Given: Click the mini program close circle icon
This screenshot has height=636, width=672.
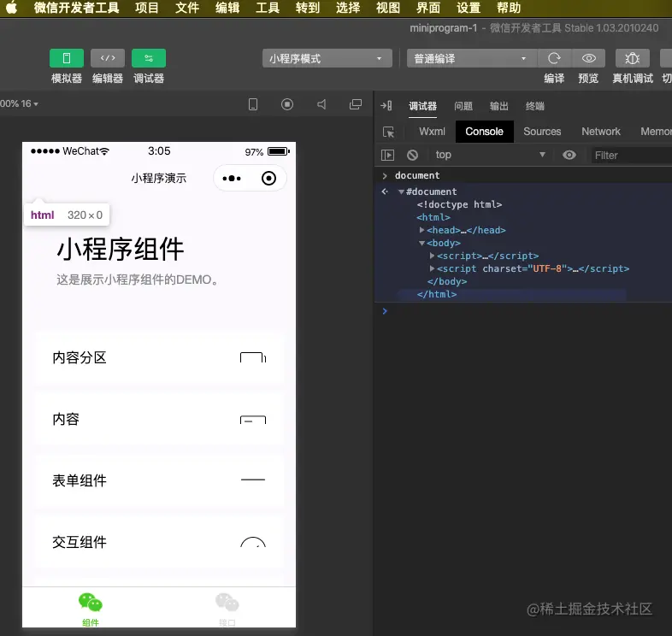Looking at the screenshot, I should (268, 179).
